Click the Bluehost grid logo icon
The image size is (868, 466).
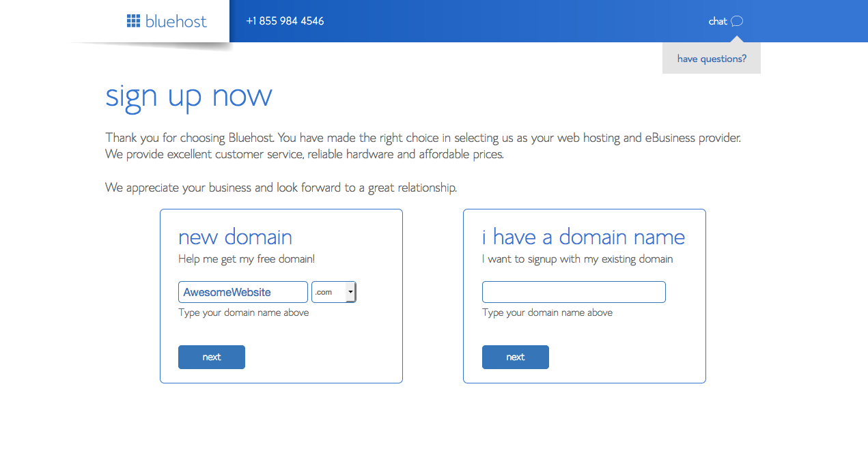(133, 21)
